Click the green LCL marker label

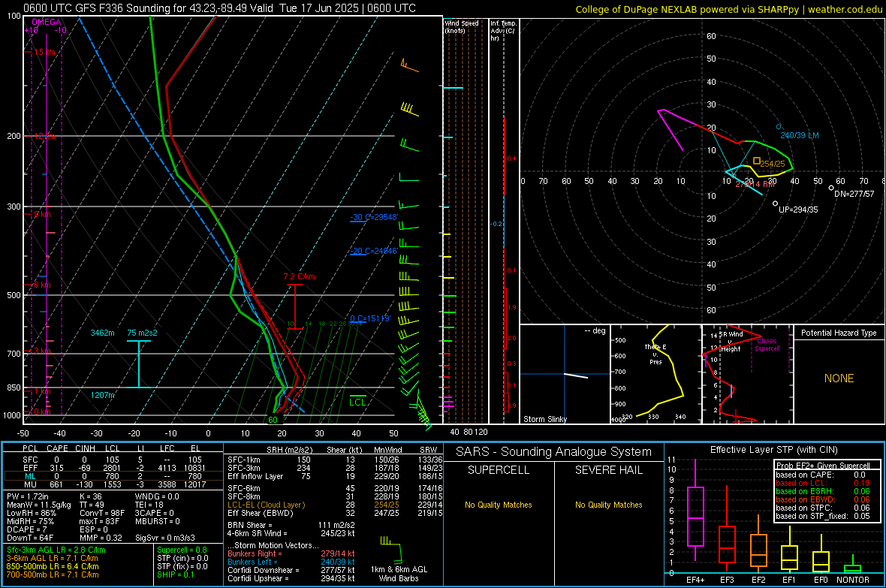pyautogui.click(x=357, y=402)
